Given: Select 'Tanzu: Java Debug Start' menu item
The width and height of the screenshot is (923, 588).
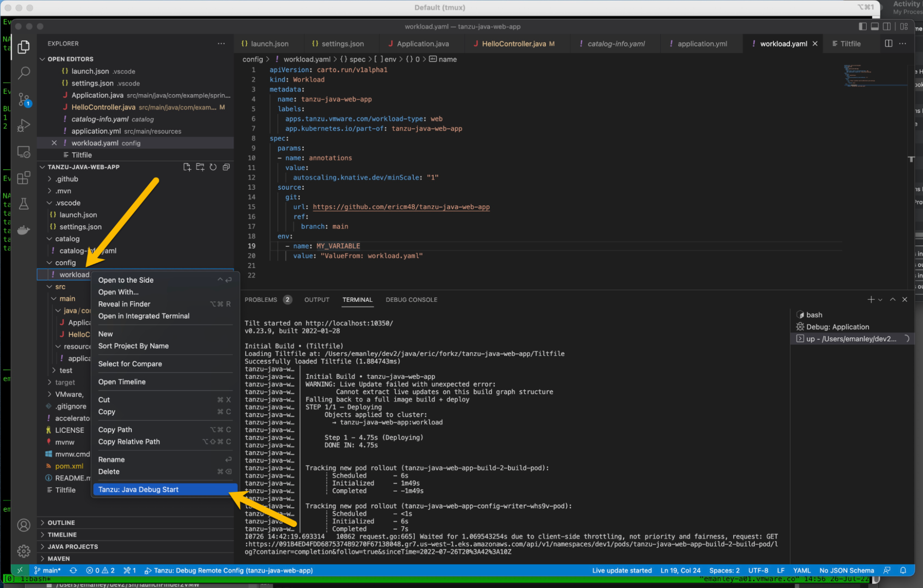Looking at the screenshot, I should tap(137, 489).
